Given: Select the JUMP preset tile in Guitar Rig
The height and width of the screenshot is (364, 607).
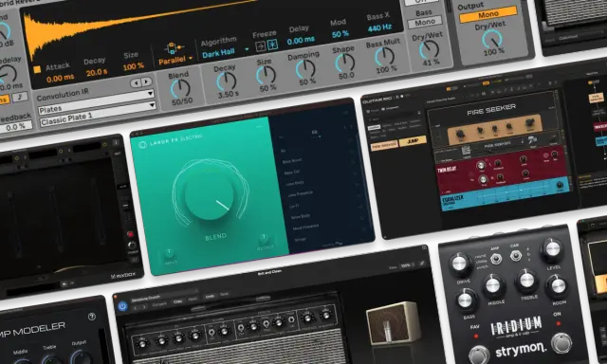Looking at the screenshot, I should (413, 141).
